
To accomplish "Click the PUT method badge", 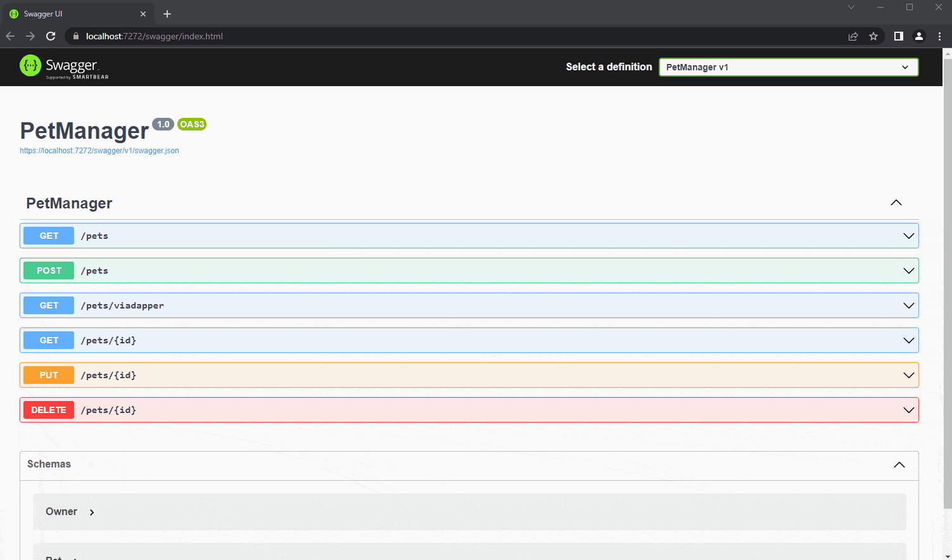I will (x=49, y=375).
